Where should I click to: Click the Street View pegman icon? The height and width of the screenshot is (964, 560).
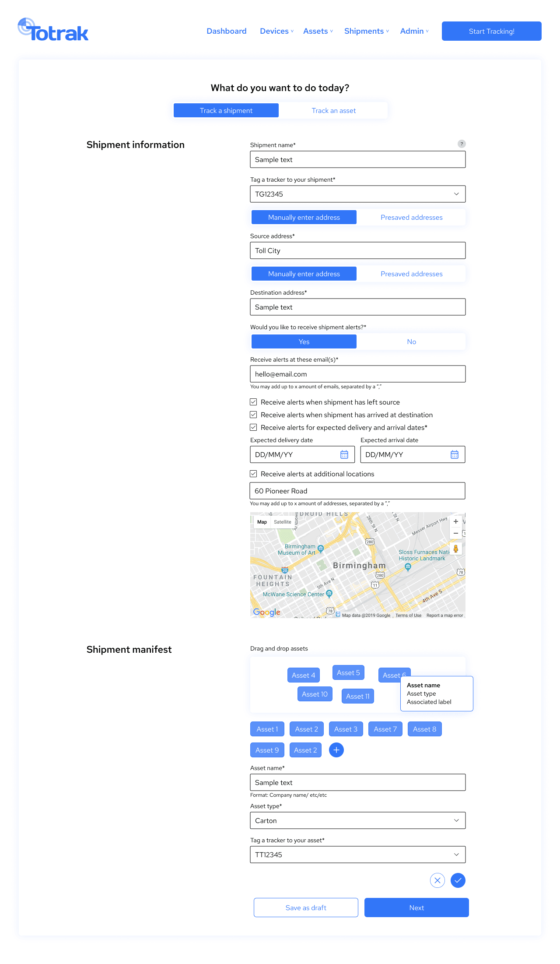(x=456, y=549)
